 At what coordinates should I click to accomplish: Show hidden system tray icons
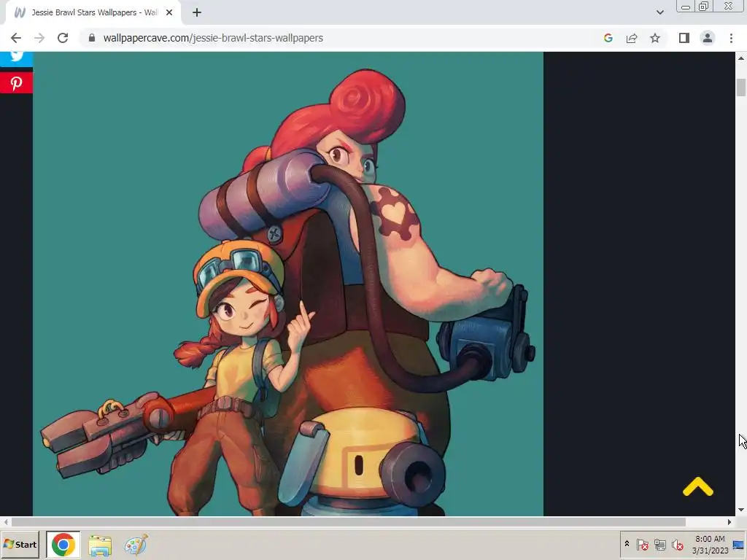[627, 544]
